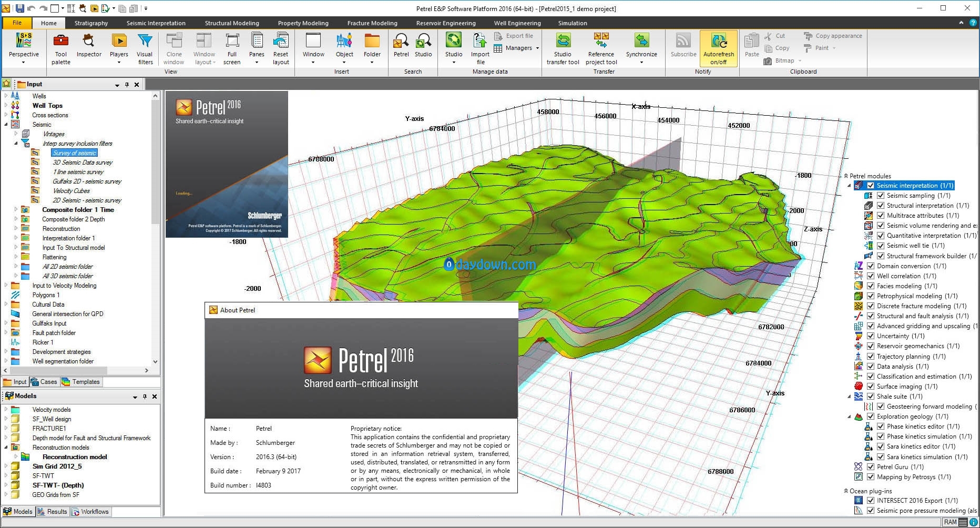Switch to the Results pane tab

pos(53,512)
